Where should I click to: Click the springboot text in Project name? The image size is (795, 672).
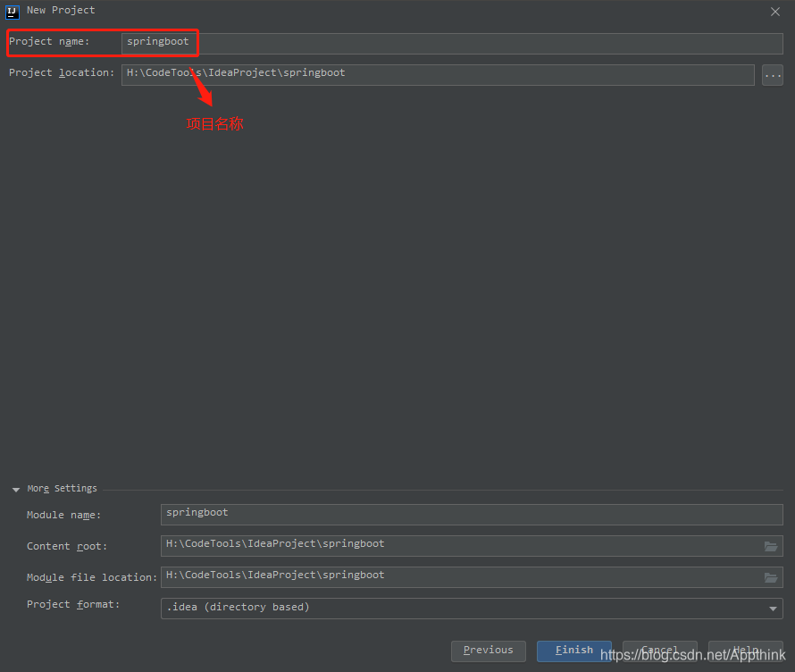tap(158, 42)
